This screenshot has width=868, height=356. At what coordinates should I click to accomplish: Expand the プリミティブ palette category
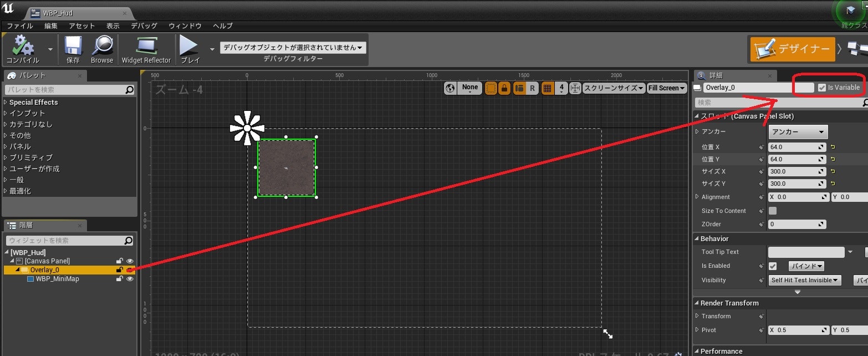[x=6, y=157]
